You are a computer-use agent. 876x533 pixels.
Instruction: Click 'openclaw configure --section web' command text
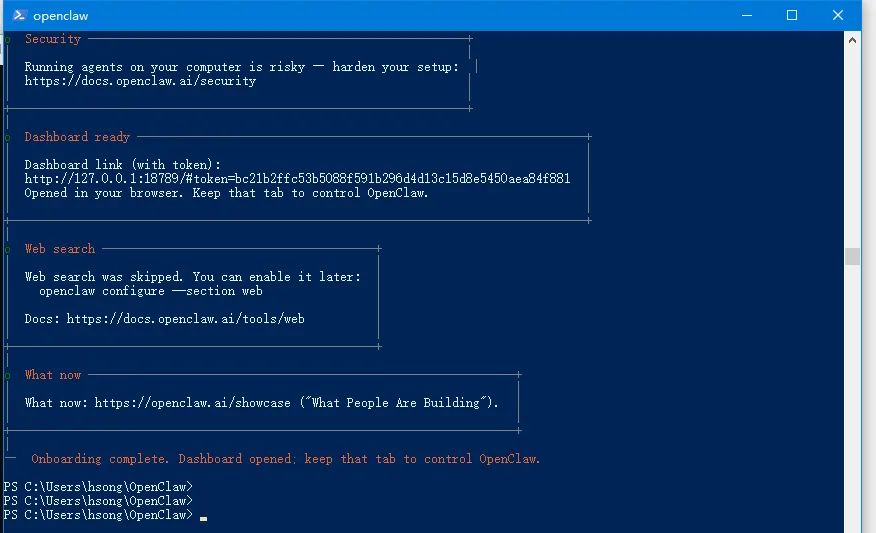151,291
